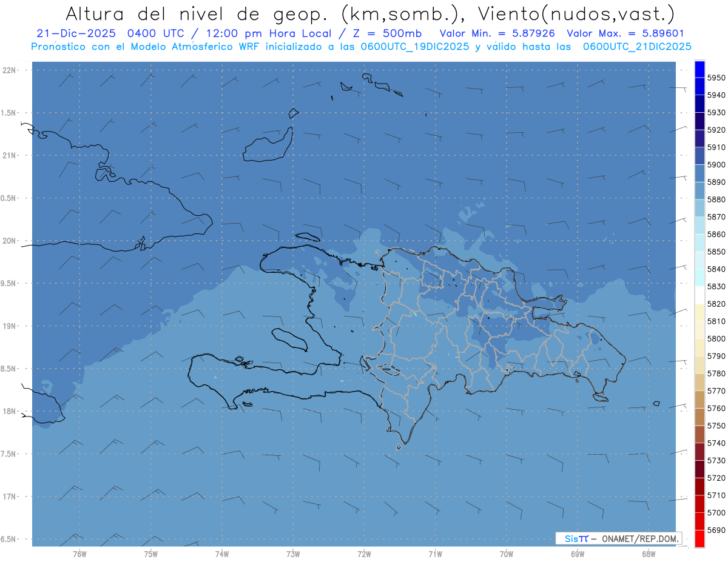Pick the bright blue swatch above 5950
The image size is (728, 562).
pos(699,69)
